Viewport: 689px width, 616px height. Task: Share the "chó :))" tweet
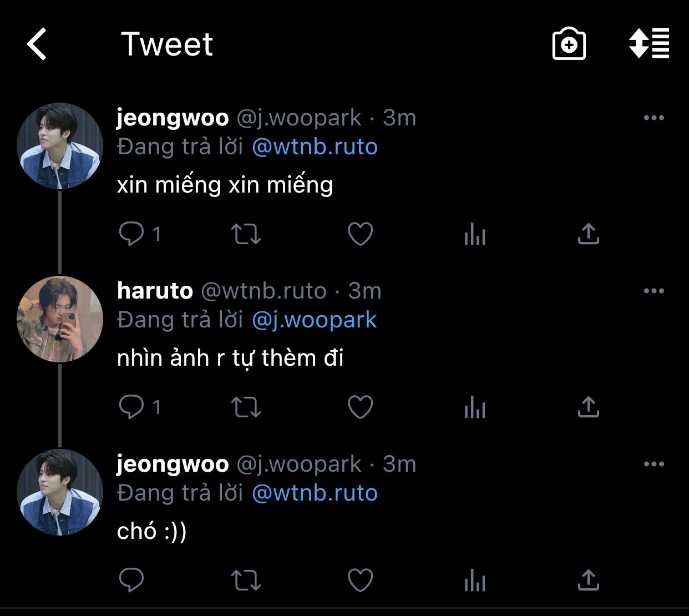(588, 580)
